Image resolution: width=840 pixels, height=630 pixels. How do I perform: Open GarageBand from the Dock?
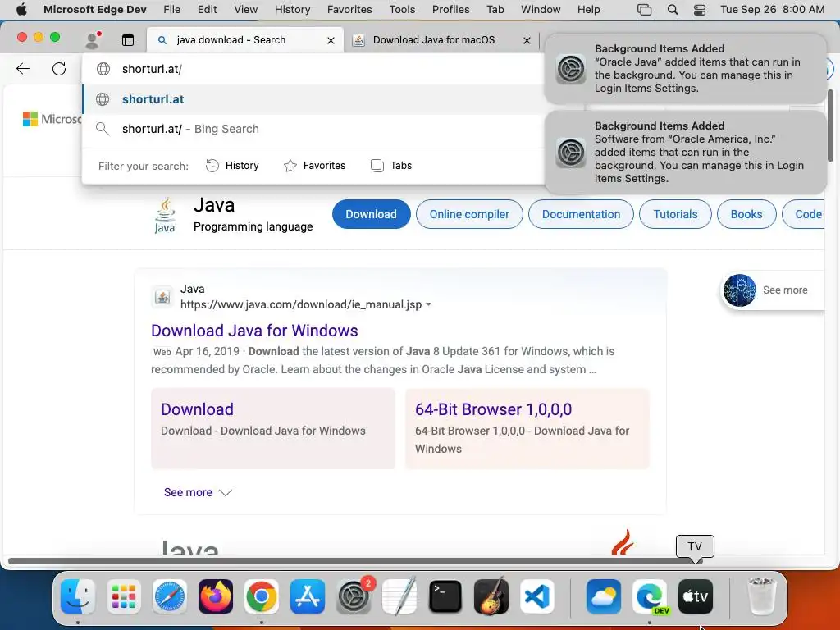click(491, 596)
